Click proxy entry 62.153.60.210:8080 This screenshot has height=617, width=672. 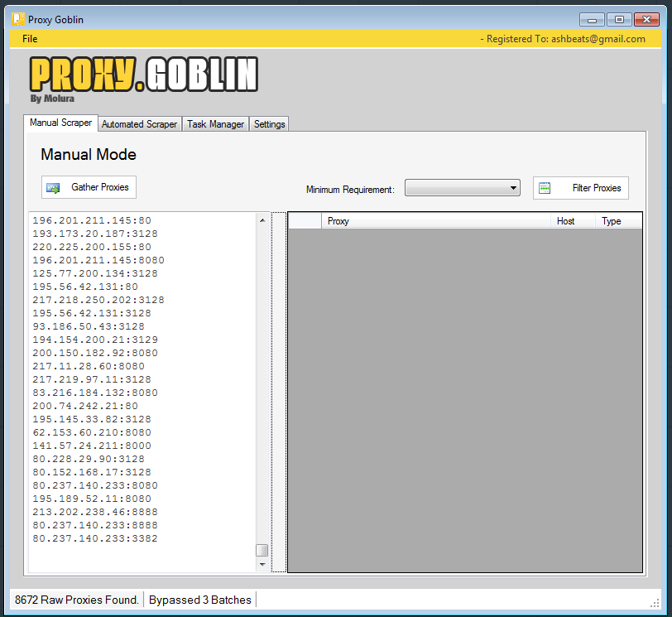click(92, 433)
